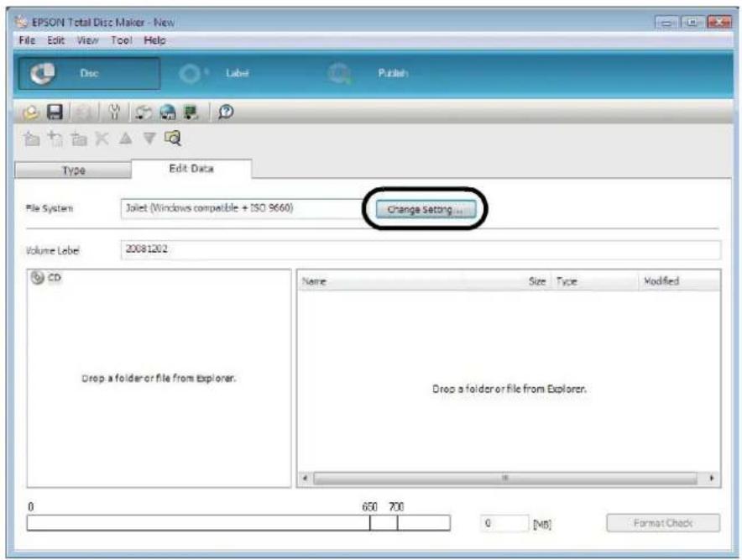Click the horizontal scrollbar right arrow
This screenshot has height=560, width=742.
point(711,479)
